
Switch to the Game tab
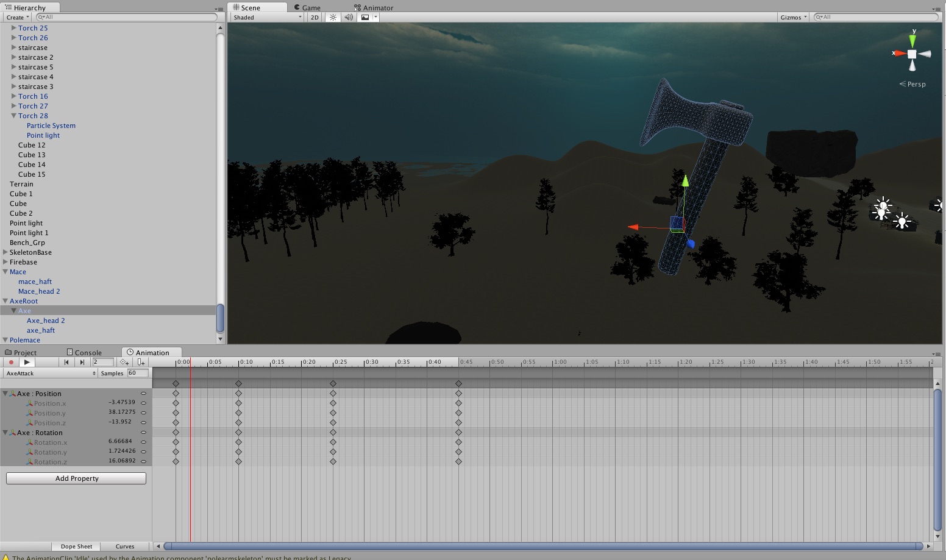point(311,8)
